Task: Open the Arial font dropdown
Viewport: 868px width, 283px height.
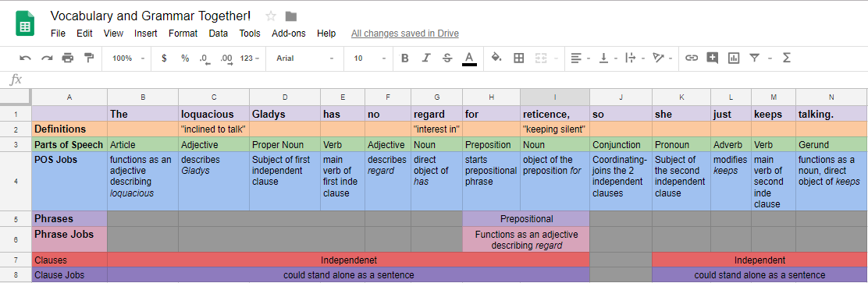Action: click(305, 58)
